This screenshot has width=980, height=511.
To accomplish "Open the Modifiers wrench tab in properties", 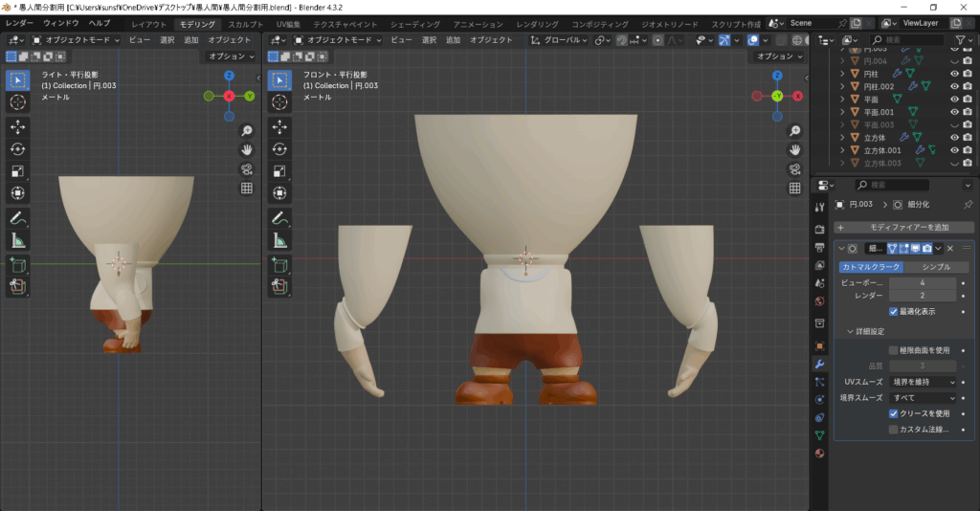I will (819, 365).
